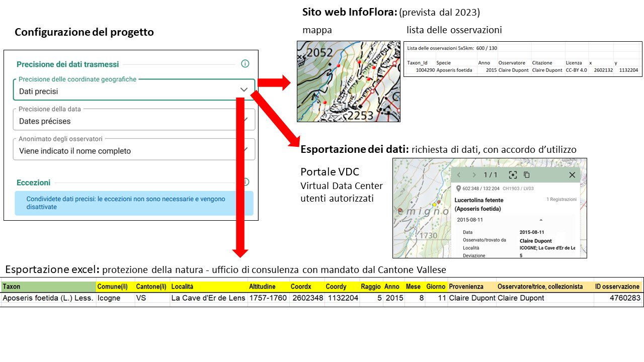The height and width of the screenshot is (362, 644).
Task: Click 'Aposeris foetida' in InfoFlora observation list
Action: pos(454,70)
